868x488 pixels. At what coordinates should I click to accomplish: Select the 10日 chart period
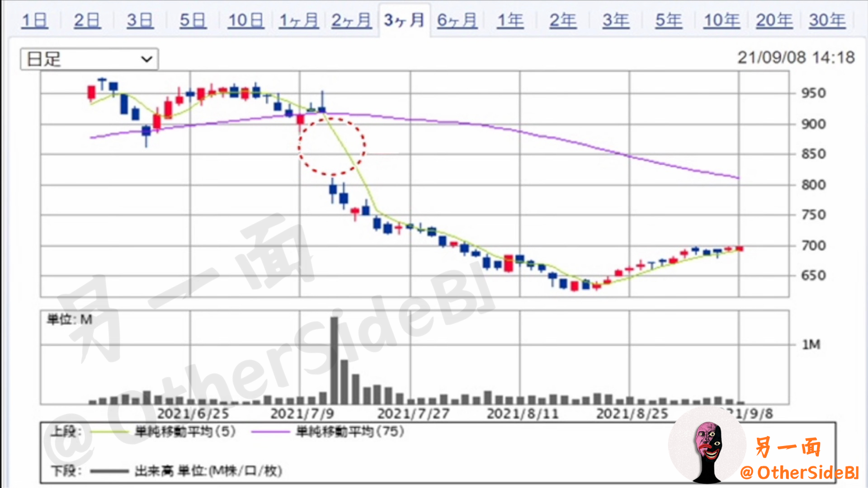click(245, 20)
